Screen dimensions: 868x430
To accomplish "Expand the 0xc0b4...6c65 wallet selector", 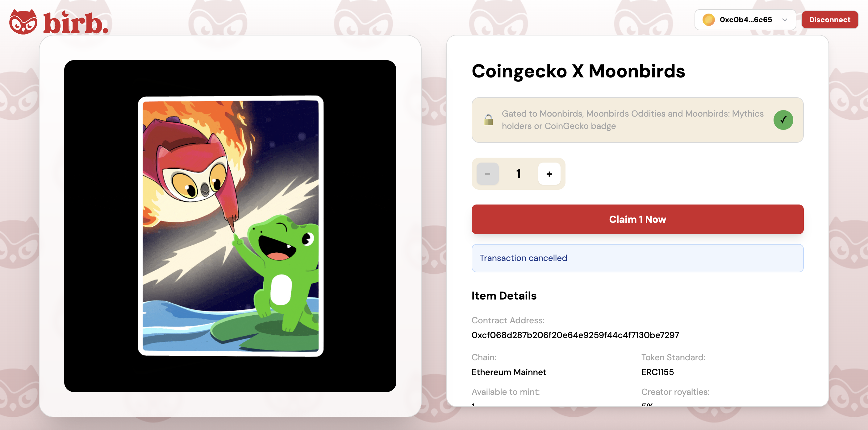I will pos(745,20).
